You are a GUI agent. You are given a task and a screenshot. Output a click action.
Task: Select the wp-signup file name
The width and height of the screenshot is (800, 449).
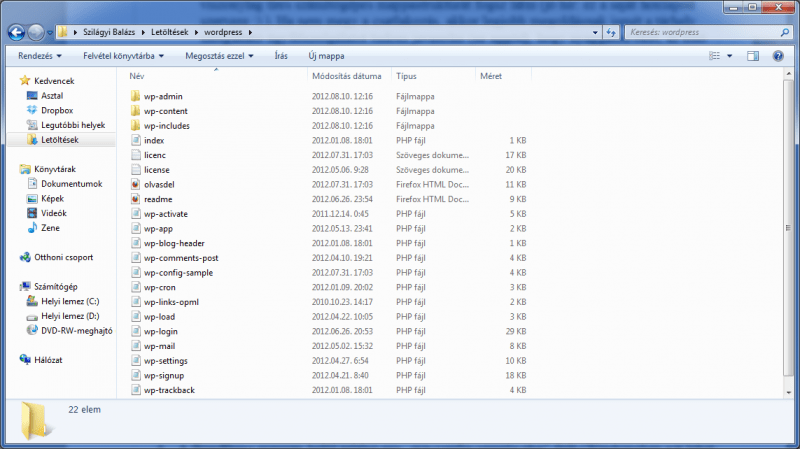coord(164,376)
